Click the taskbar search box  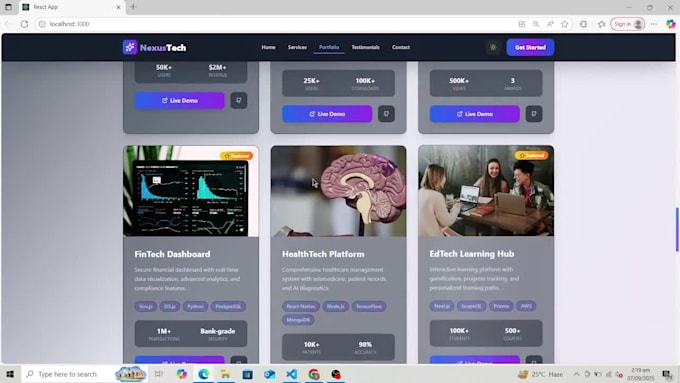tap(85, 374)
